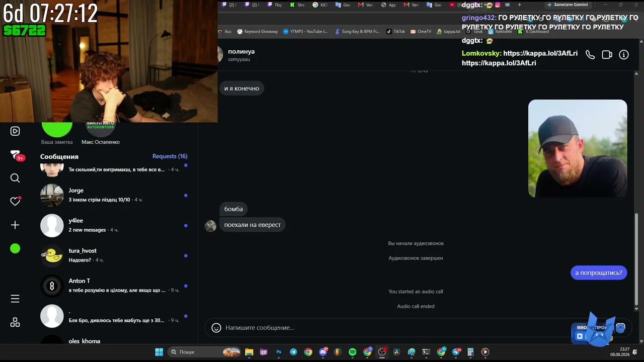
Task: Open the 'Also from Meta' apps icon
Action: pyautogui.click(x=15, y=322)
